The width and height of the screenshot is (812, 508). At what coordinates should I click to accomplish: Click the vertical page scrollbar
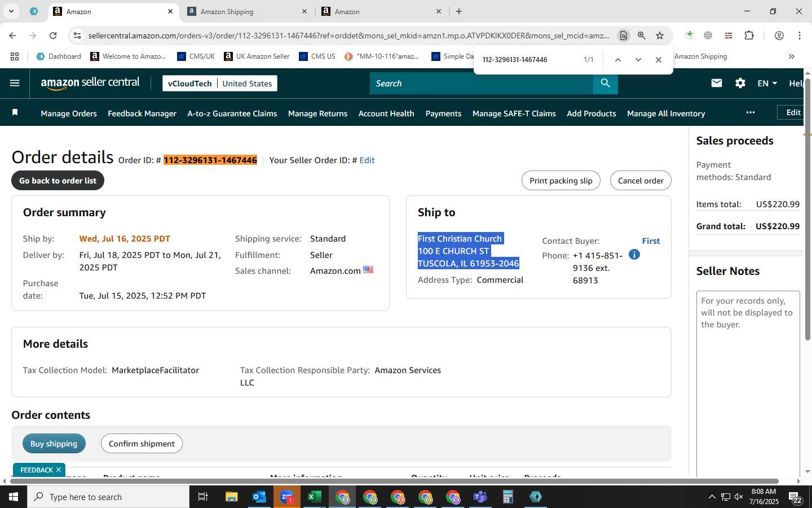point(807,209)
